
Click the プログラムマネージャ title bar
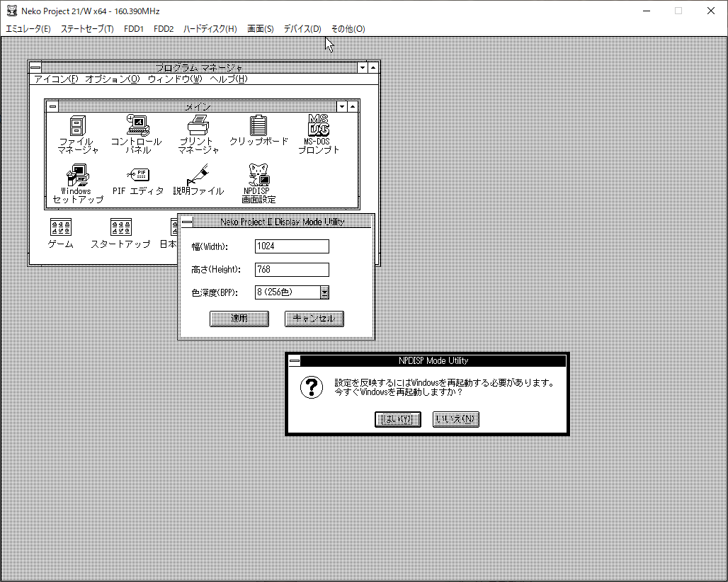pyautogui.click(x=199, y=67)
